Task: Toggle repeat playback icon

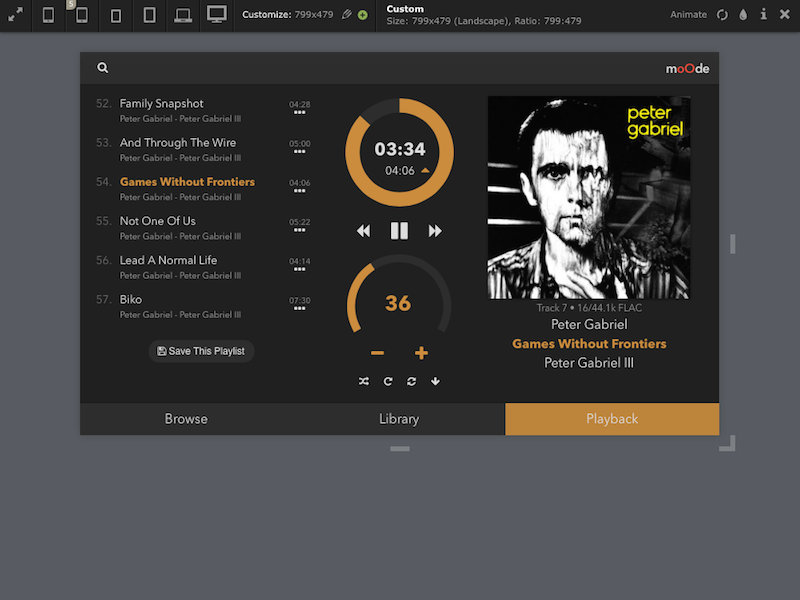Action: (388, 381)
